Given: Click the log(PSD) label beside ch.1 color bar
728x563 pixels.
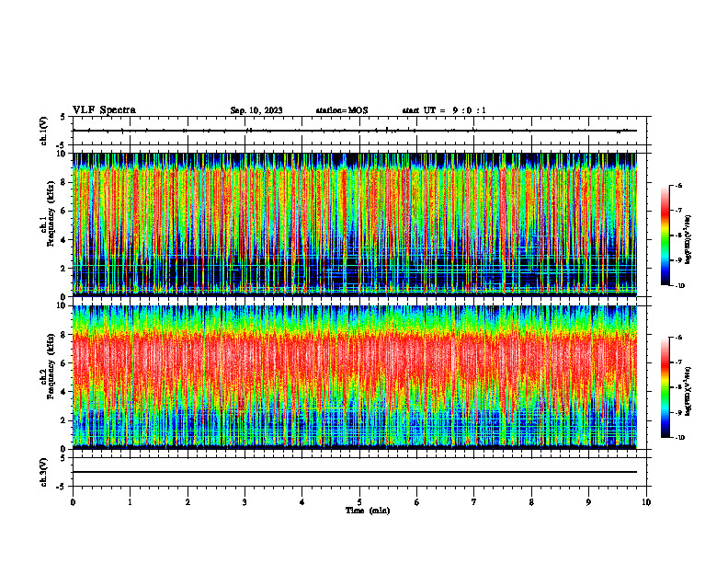Looking at the screenshot, I should coord(688,240).
